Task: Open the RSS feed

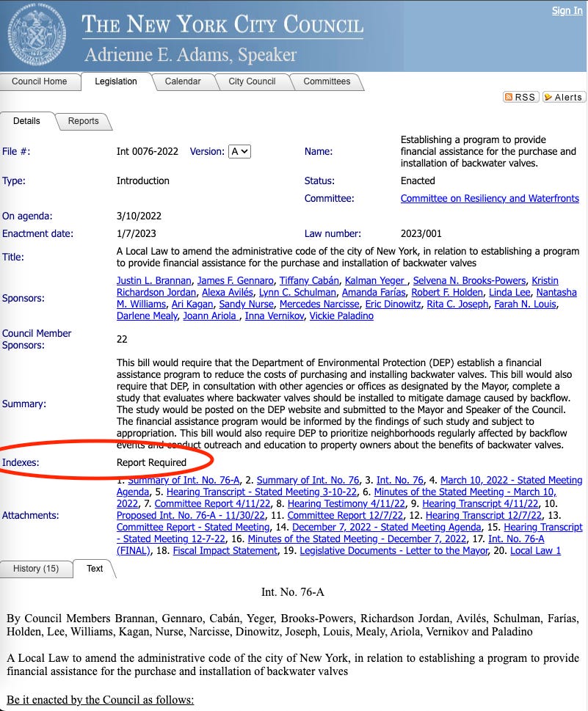Action: click(x=520, y=96)
